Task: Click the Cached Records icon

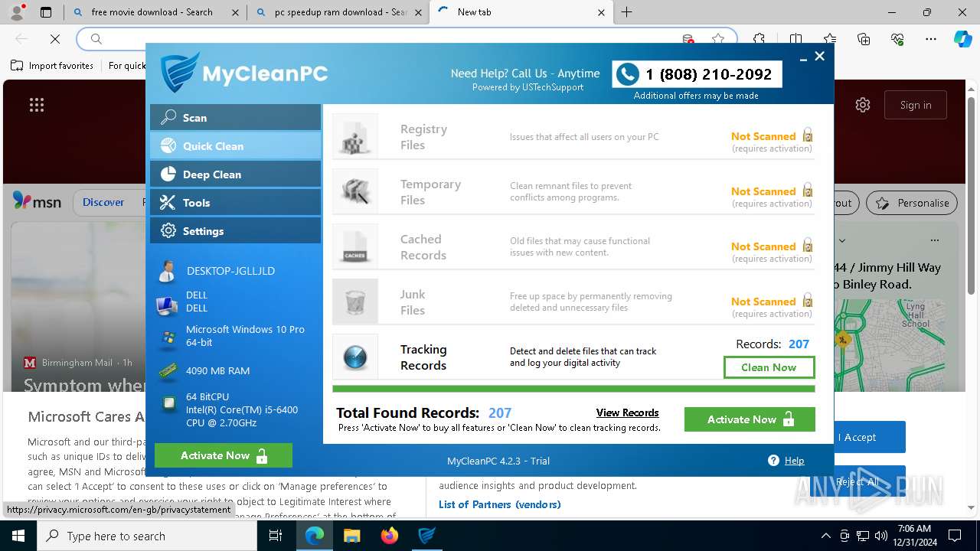Action: point(355,246)
